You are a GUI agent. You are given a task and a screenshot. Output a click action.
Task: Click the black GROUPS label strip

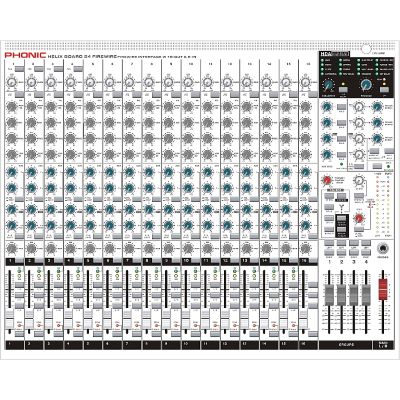coord(345,345)
